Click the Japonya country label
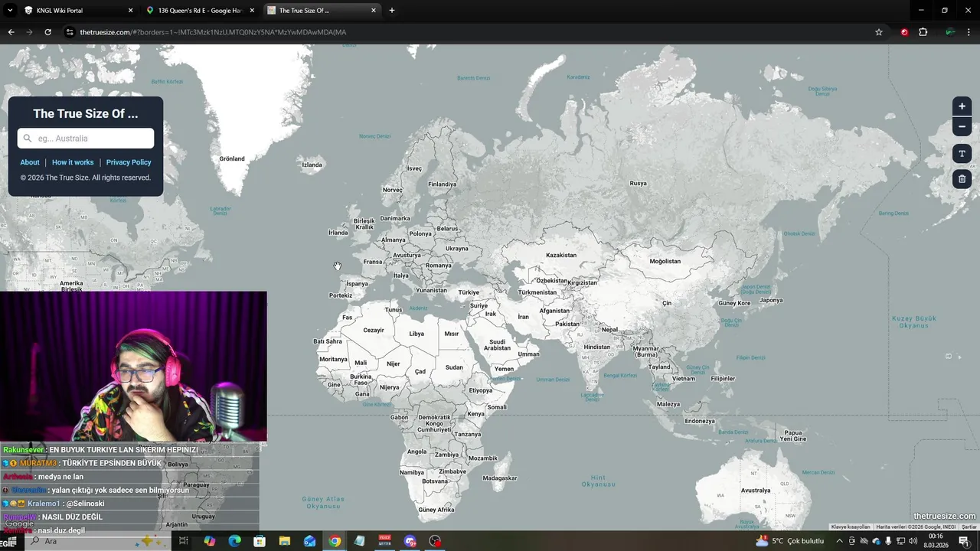Image resolution: width=980 pixels, height=551 pixels. 771,301
